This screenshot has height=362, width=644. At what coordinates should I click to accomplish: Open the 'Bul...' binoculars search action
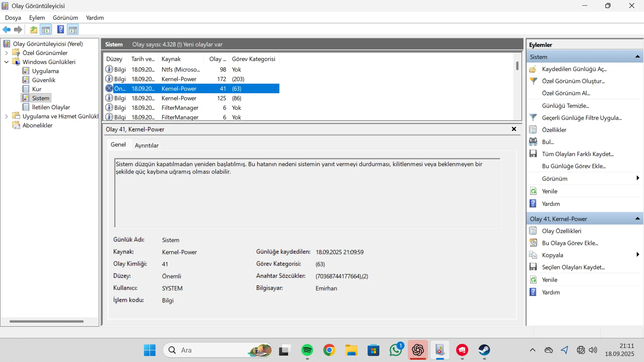point(548,142)
